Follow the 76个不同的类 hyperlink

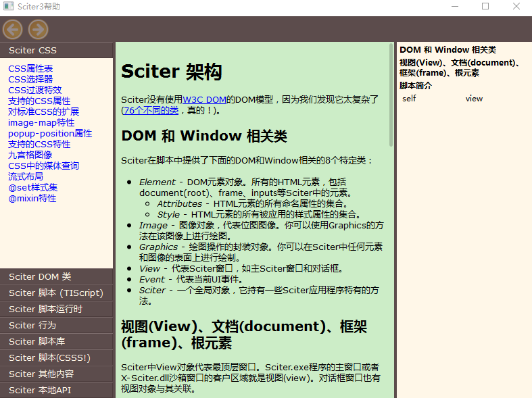tap(150, 111)
